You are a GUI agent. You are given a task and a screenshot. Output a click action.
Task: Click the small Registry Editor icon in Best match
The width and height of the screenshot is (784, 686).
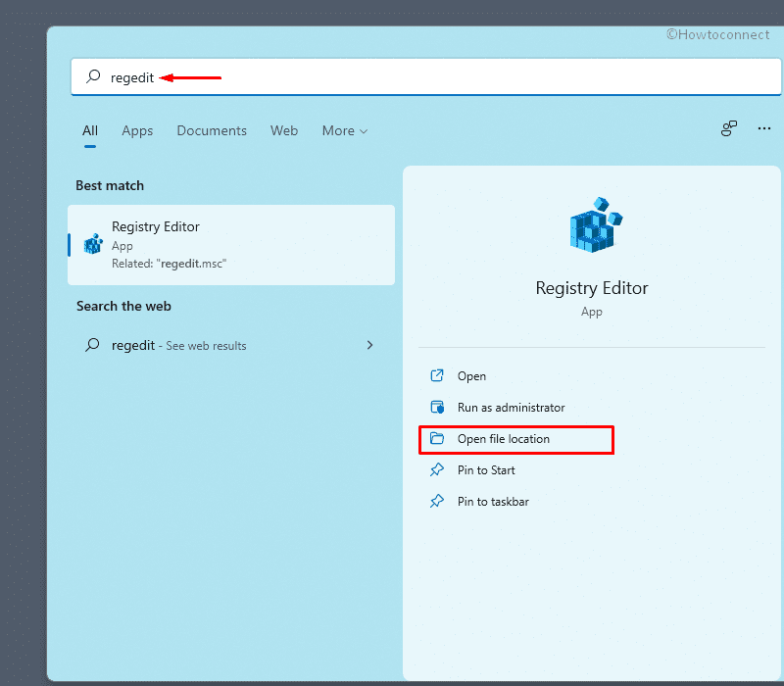(x=93, y=244)
